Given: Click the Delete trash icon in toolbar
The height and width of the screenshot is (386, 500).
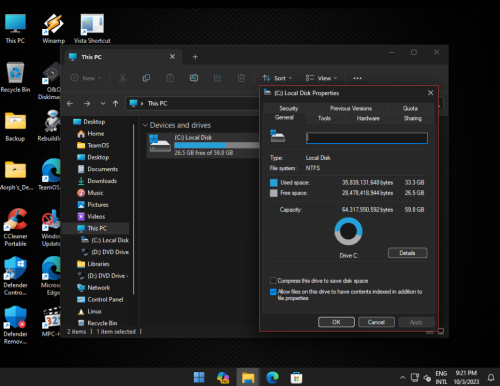Looking at the screenshot, I should [x=241, y=78].
